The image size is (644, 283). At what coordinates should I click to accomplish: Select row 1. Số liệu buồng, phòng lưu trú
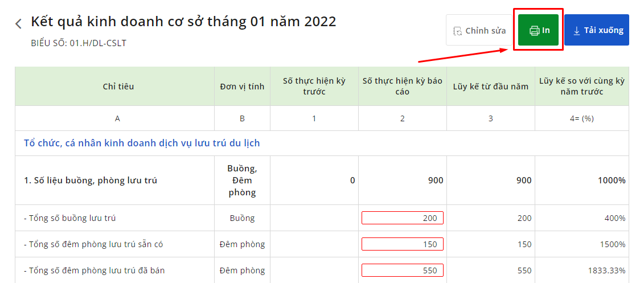tap(322, 181)
